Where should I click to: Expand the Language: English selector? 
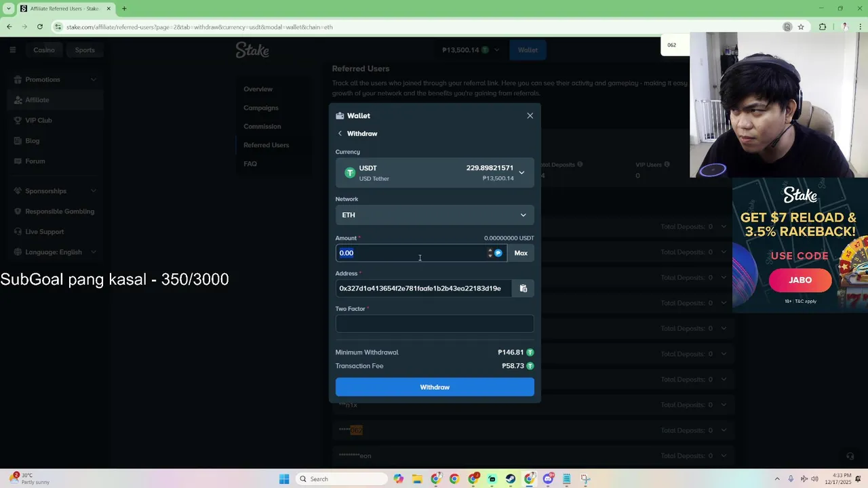[56, 251]
